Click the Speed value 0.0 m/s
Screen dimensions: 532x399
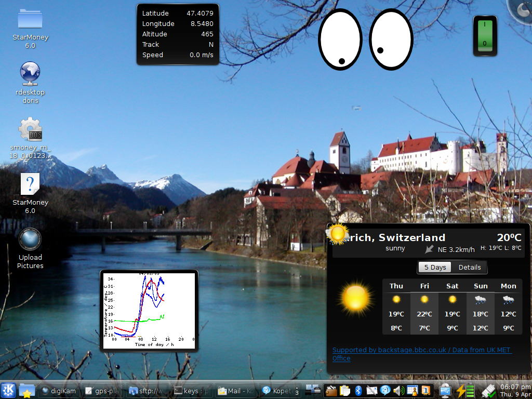[202, 55]
